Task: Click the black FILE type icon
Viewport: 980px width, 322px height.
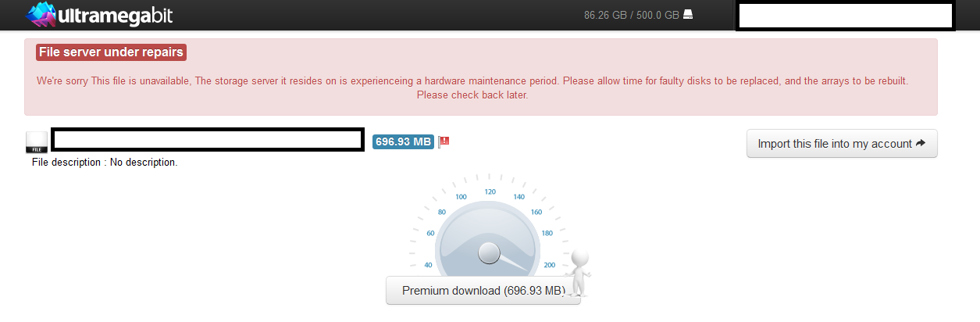Action: pyautogui.click(x=37, y=141)
